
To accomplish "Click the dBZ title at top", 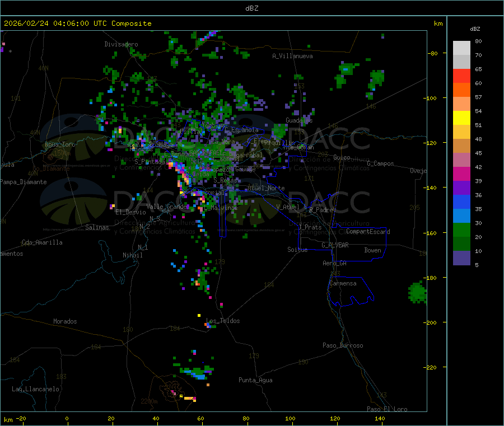I will (x=251, y=8).
